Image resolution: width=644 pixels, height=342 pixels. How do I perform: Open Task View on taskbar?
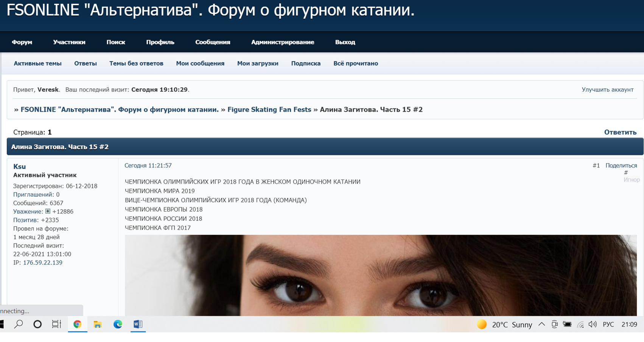[56, 324]
